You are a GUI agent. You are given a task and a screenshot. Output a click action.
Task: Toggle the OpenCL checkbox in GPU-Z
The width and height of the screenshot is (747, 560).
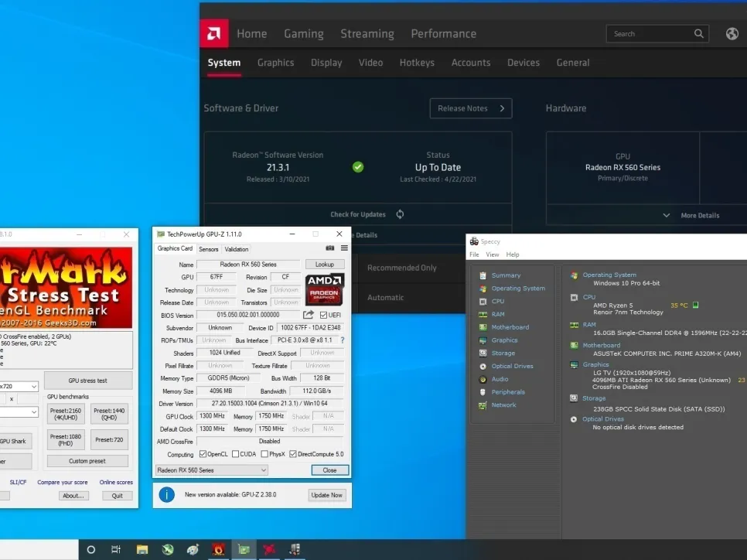pyautogui.click(x=203, y=454)
